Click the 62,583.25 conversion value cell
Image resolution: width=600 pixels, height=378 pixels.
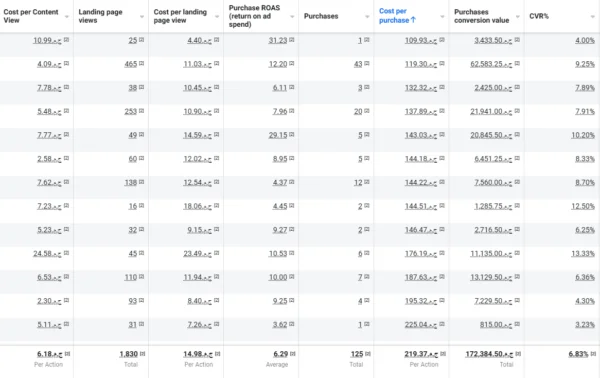(491, 64)
